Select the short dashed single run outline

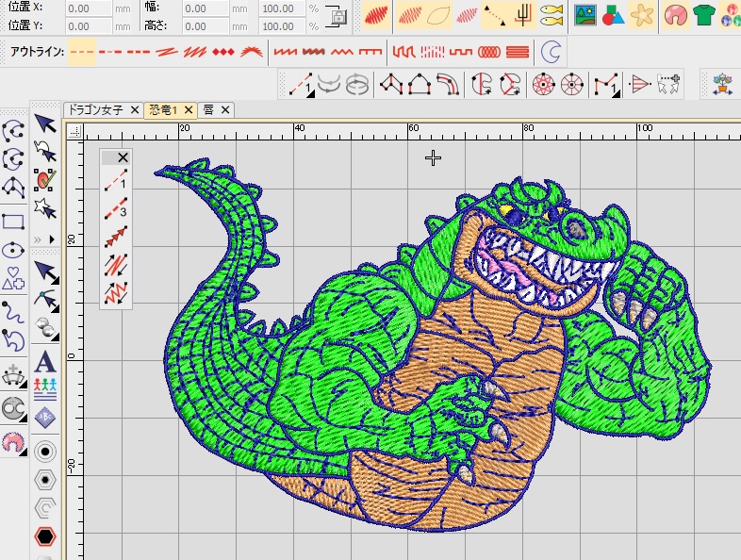tap(82, 52)
